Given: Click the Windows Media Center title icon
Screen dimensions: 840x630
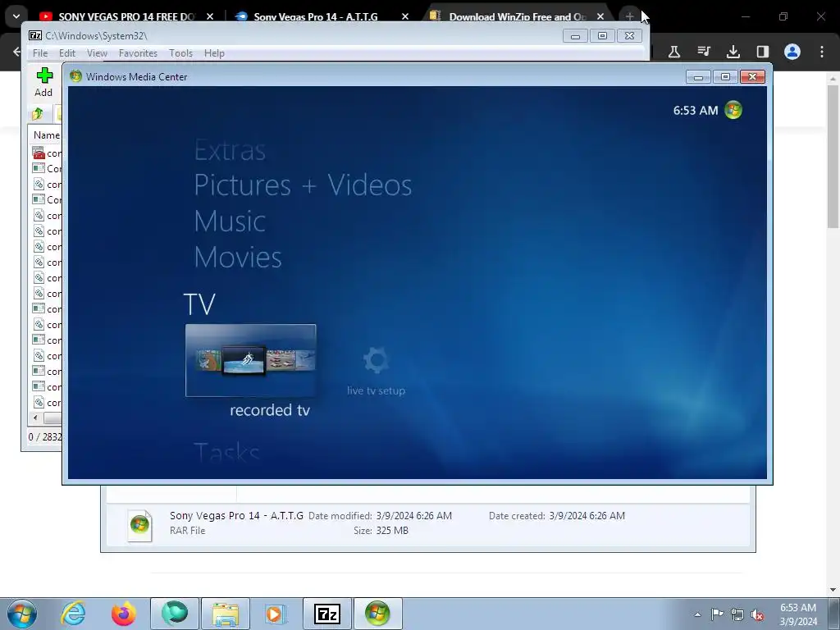Looking at the screenshot, I should pyautogui.click(x=75, y=76).
